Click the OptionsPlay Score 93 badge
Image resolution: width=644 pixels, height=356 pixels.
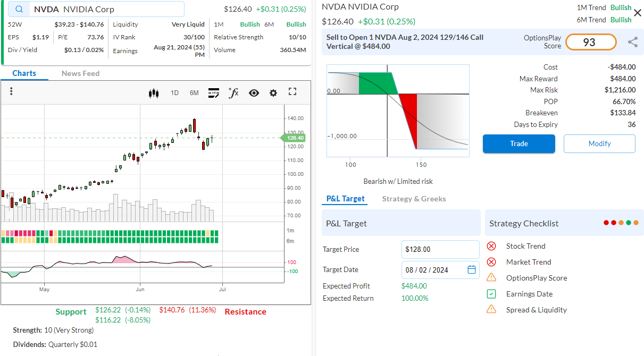click(591, 42)
